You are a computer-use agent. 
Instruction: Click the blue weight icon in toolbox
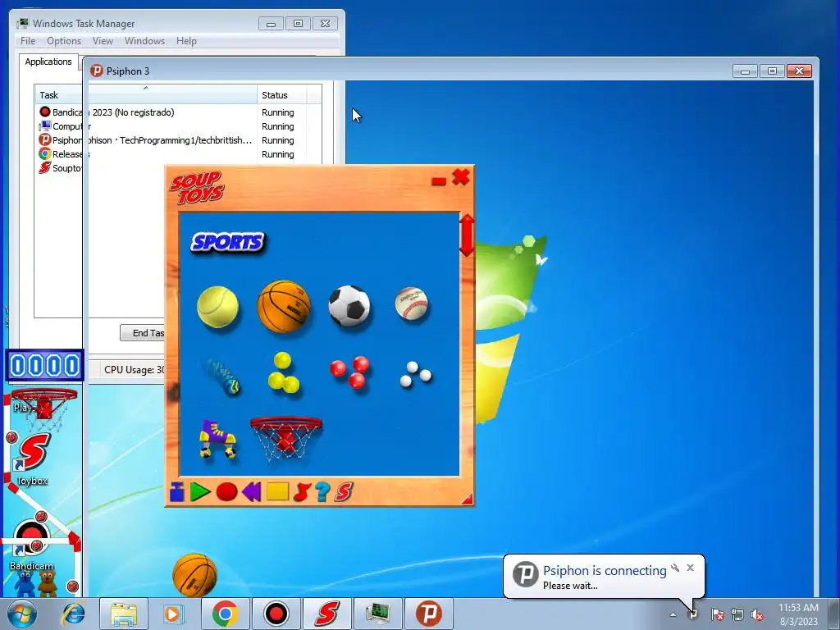(x=177, y=492)
